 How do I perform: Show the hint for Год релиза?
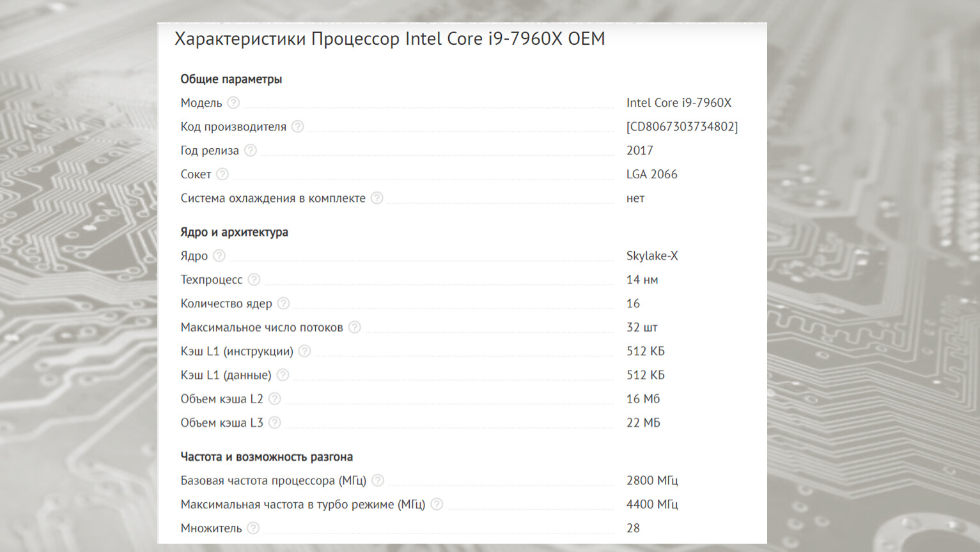coord(251,150)
